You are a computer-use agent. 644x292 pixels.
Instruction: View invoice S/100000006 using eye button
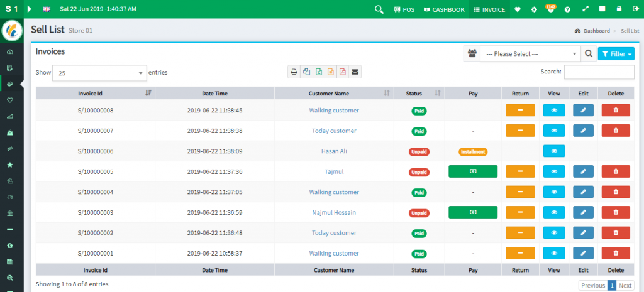[x=553, y=151]
